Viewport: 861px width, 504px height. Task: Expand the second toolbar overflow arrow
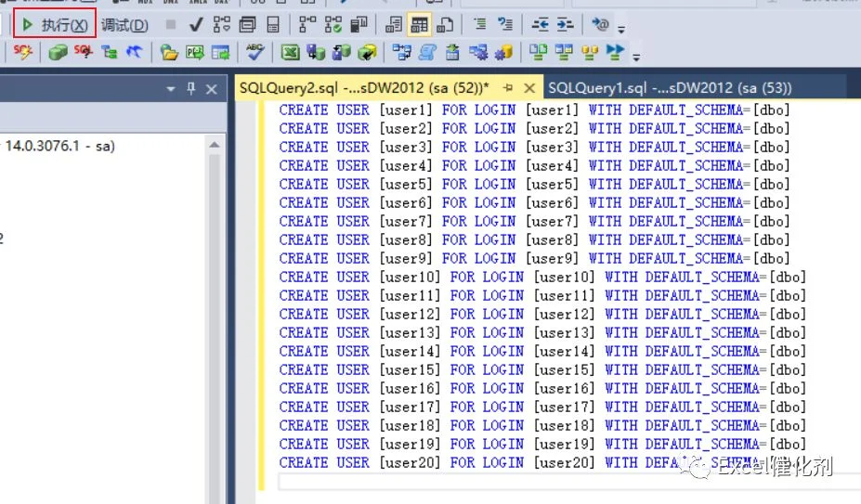tap(636, 57)
